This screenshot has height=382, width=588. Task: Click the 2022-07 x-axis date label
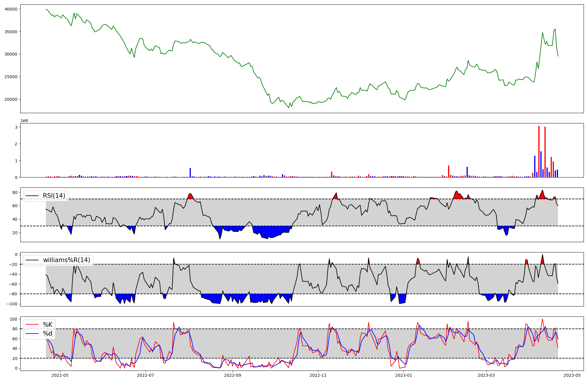(x=146, y=375)
